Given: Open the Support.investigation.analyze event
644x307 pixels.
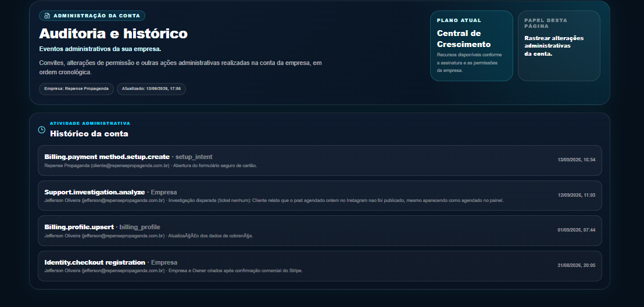Looking at the screenshot, I should coord(320,196).
